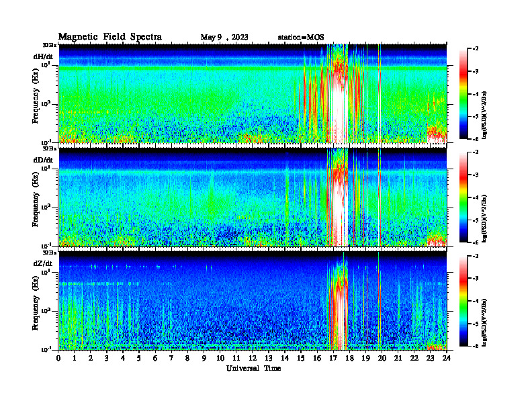Click the "dH/dt" panel label
The width and height of the screenshot is (532, 411).
(x=44, y=56)
